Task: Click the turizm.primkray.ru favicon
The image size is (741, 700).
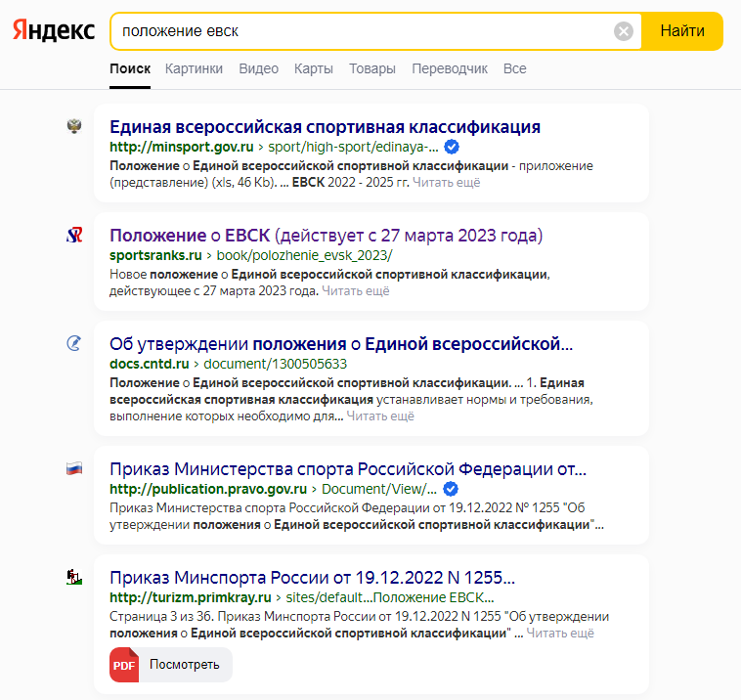Action: (74, 577)
